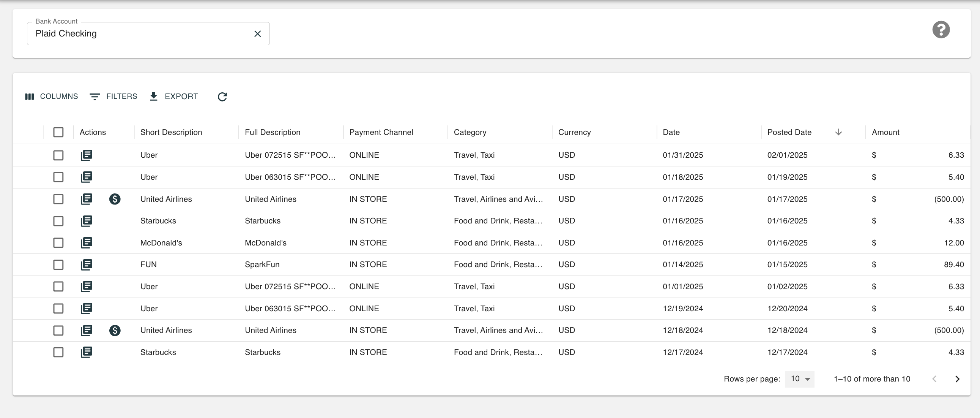Viewport: 980px width, 418px height.
Task: Tick the McDonald's row checkbox
Action: 58,243
